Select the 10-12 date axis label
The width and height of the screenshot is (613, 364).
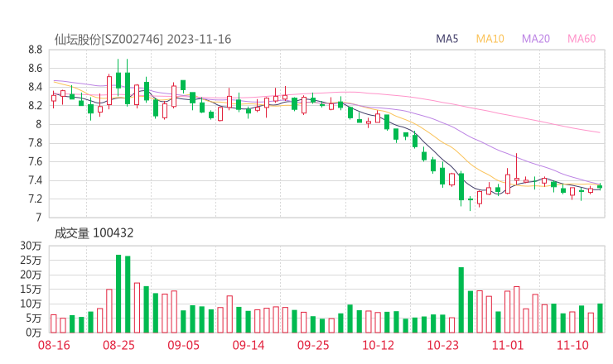click(x=378, y=344)
